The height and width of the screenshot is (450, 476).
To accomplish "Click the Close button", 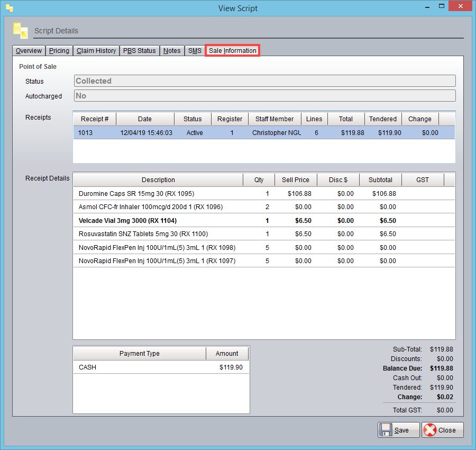I will [x=442, y=429].
